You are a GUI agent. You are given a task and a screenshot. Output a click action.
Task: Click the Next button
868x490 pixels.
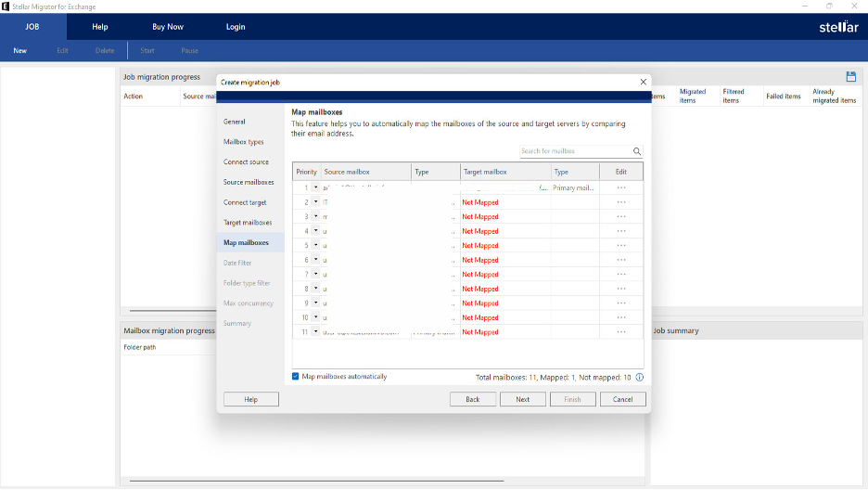(523, 399)
